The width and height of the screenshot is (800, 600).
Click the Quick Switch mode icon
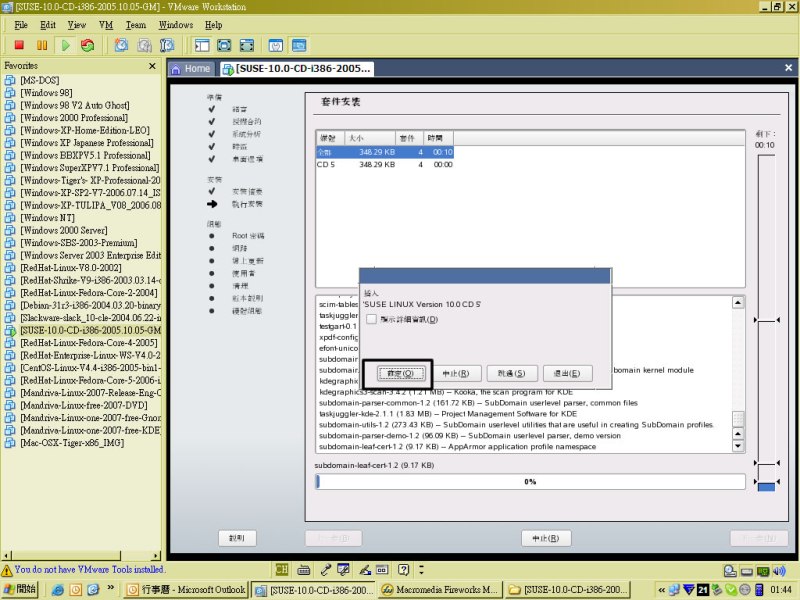coord(224,45)
